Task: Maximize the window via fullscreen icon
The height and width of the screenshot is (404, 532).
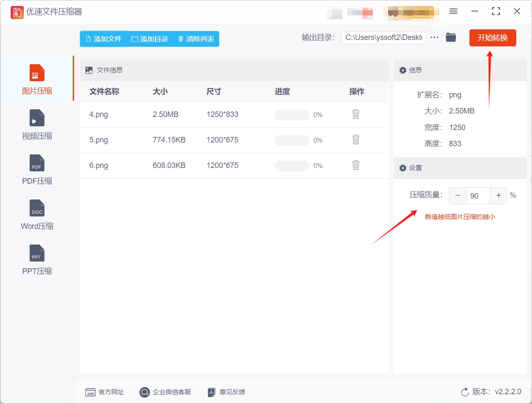Action: (496, 11)
